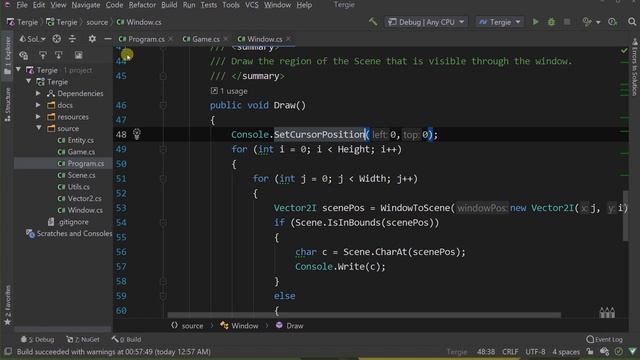This screenshot has width=640, height=360.
Task: Open the VCS menu
Action: 251,5
